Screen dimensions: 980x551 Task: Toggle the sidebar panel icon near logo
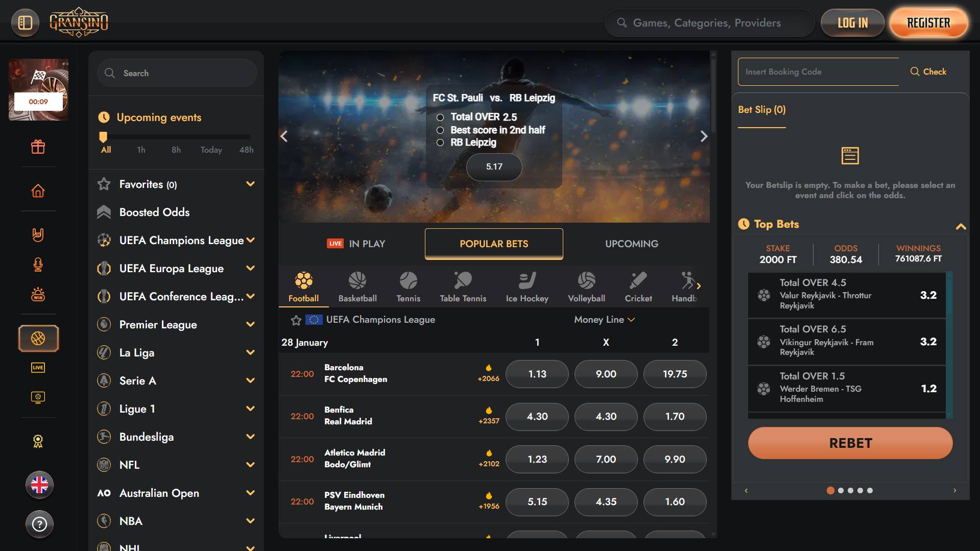(25, 22)
